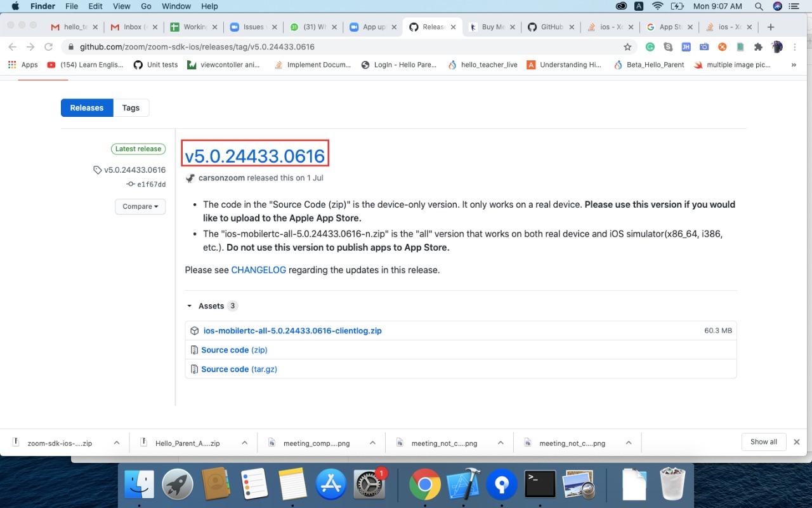Screen dimensions: 812x508
Task: Reload the GitHub releases page
Action: (48, 46)
